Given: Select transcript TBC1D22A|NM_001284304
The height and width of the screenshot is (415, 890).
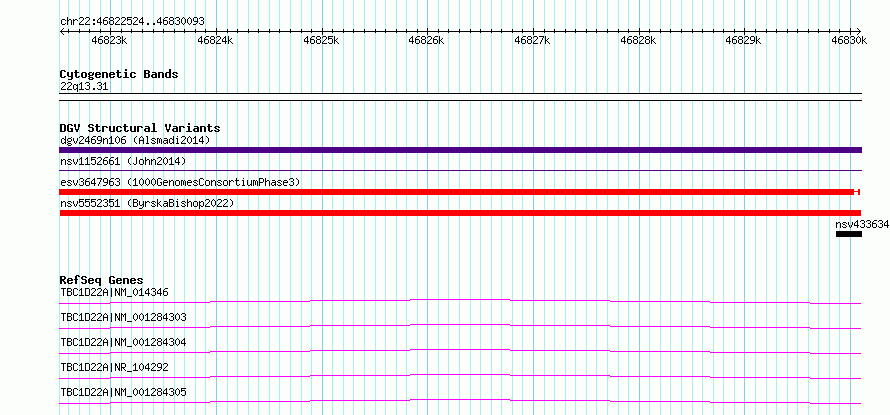Looking at the screenshot, I should [x=123, y=342].
